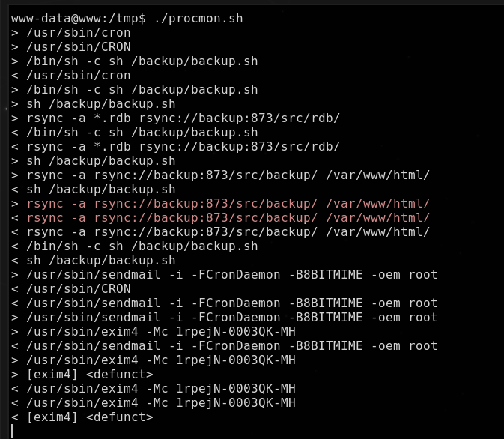
Task: Click the '< /usr/sbin/cron' removed line
Action: coord(71,75)
